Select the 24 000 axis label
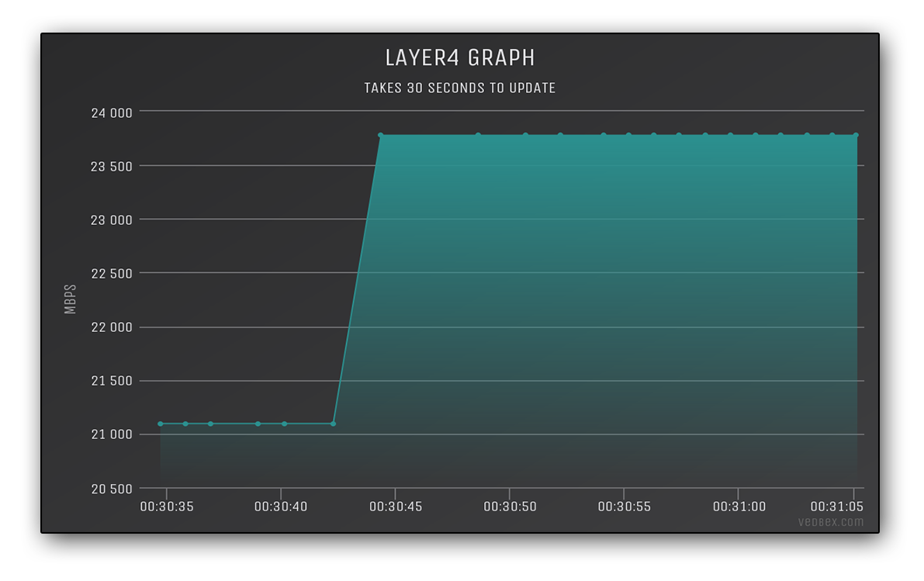The image size is (924, 581). pyautogui.click(x=113, y=112)
